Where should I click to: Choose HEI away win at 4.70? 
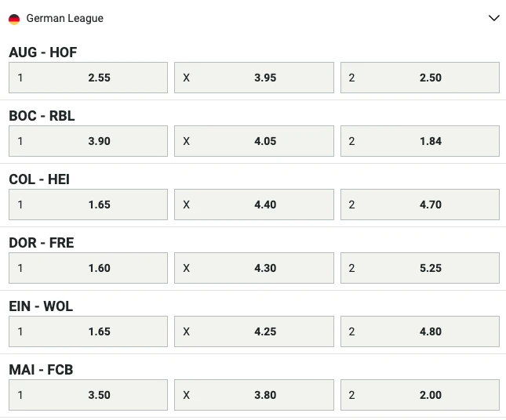[420, 205]
